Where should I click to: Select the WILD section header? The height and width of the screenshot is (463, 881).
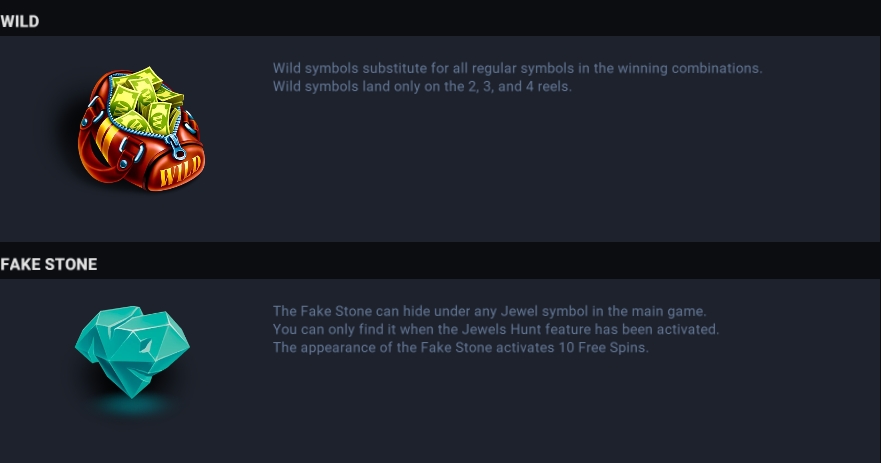tap(20, 21)
